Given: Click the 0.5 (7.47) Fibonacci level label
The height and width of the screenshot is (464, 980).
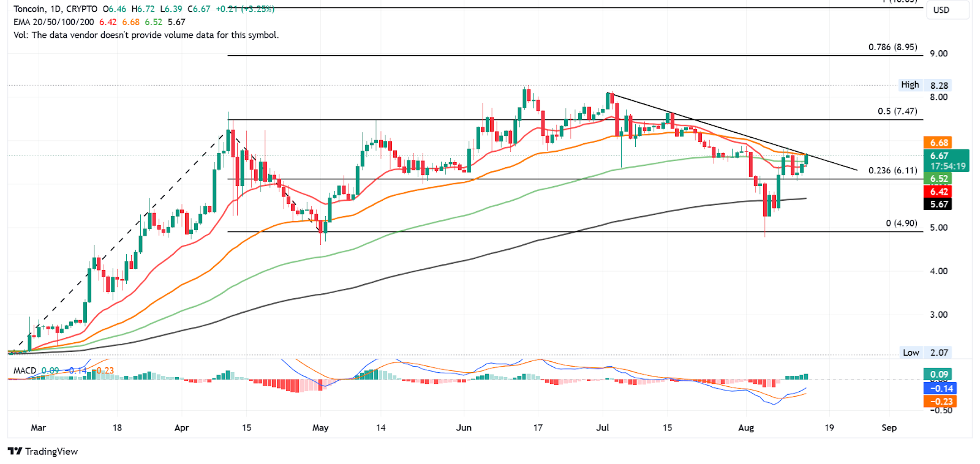Looking at the screenshot, I should click(897, 111).
